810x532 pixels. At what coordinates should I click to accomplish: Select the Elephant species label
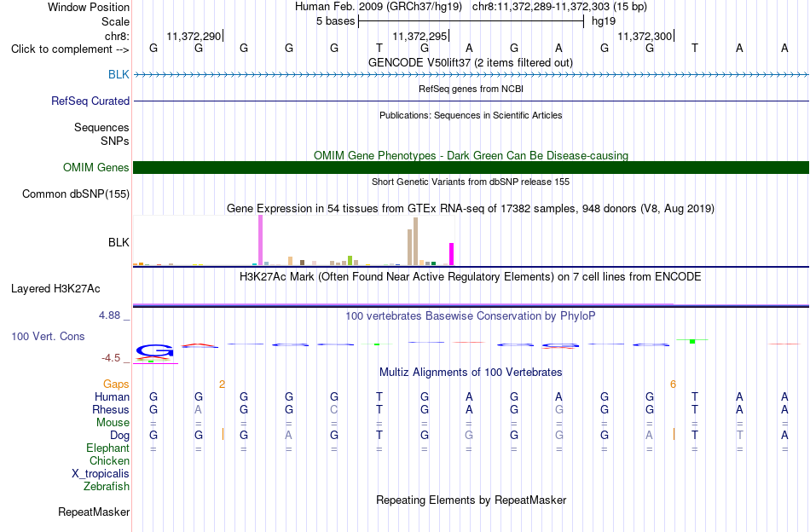click(x=107, y=448)
